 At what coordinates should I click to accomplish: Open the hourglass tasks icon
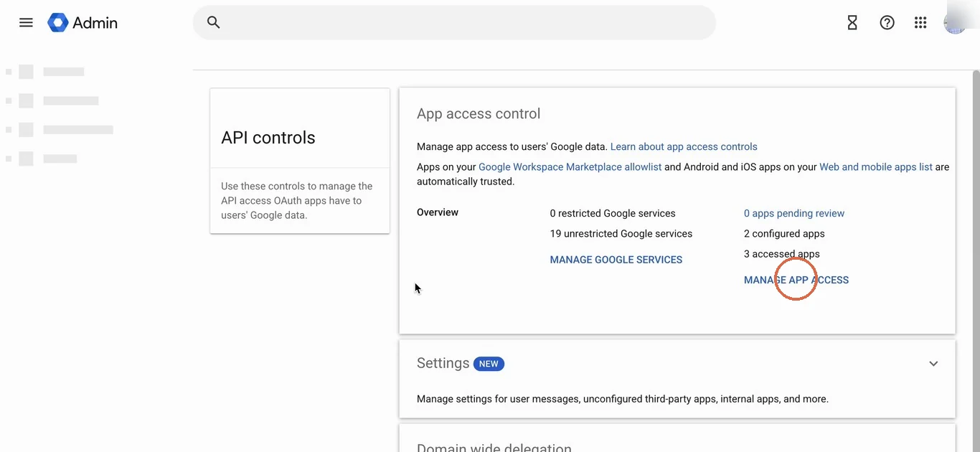[x=852, y=23]
